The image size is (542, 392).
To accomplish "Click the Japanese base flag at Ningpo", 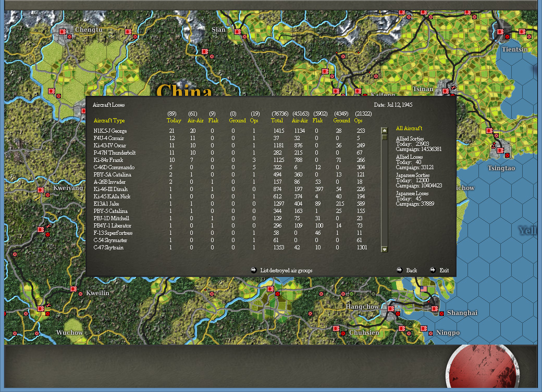I will [x=424, y=328].
